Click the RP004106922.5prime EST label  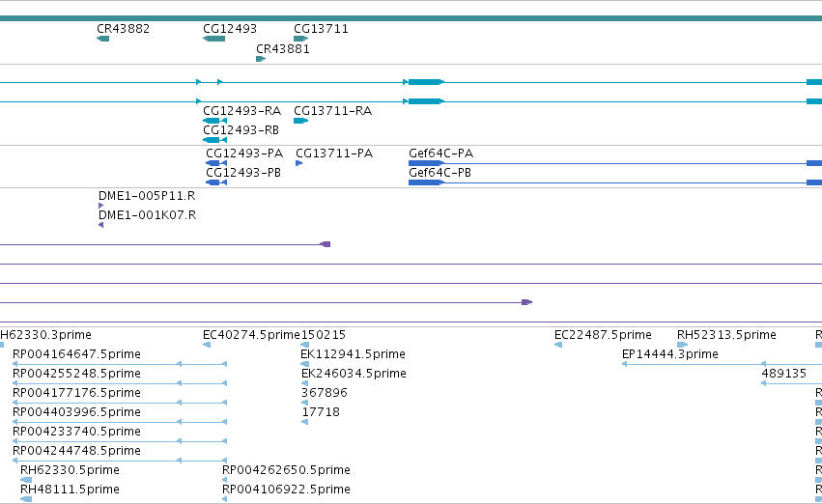pyautogui.click(x=286, y=490)
